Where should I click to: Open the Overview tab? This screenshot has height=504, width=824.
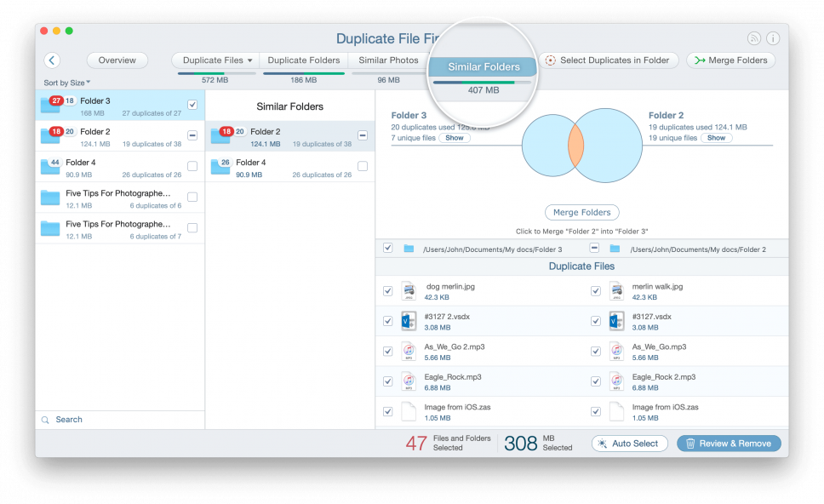117,60
